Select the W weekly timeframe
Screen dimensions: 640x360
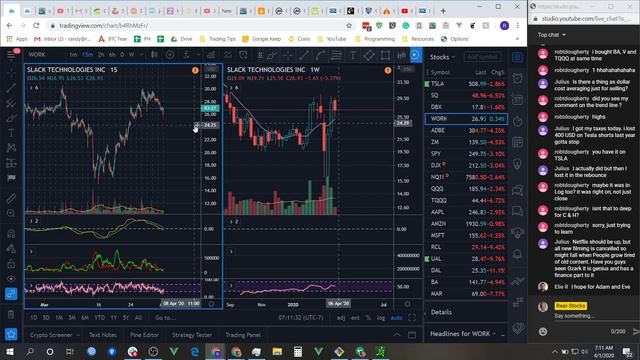[x=131, y=55]
